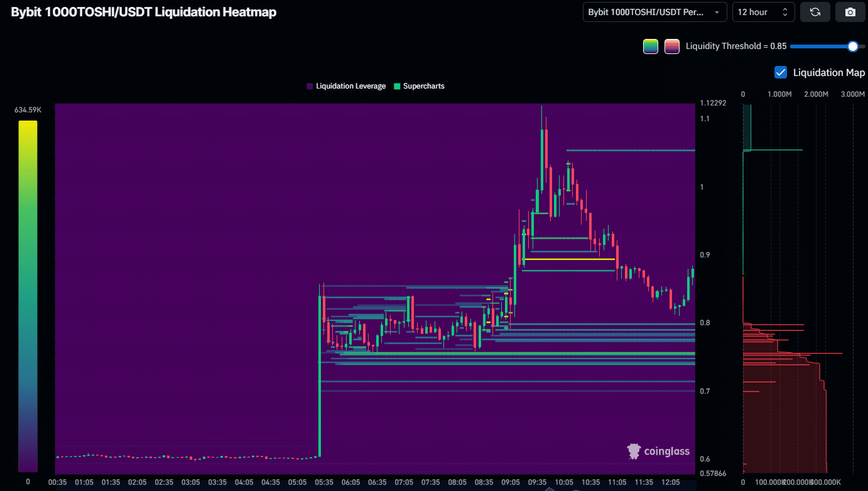Click the 1.000M liquidation map axis label

pos(779,94)
